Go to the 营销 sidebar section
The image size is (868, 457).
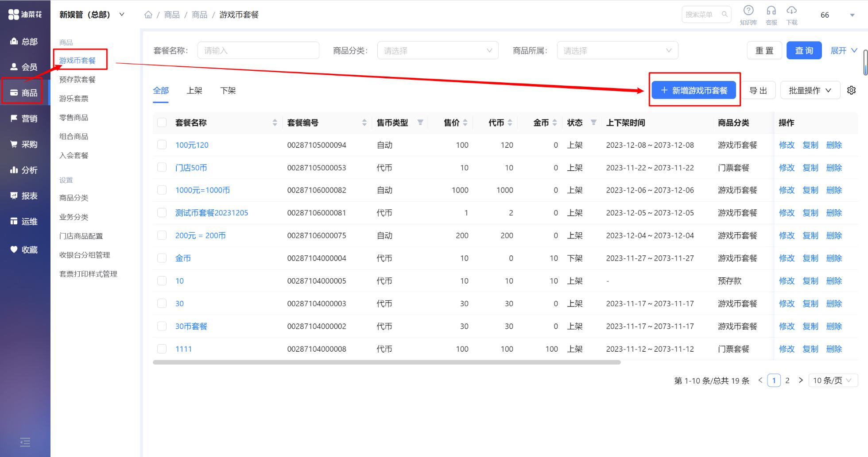pyautogui.click(x=24, y=119)
